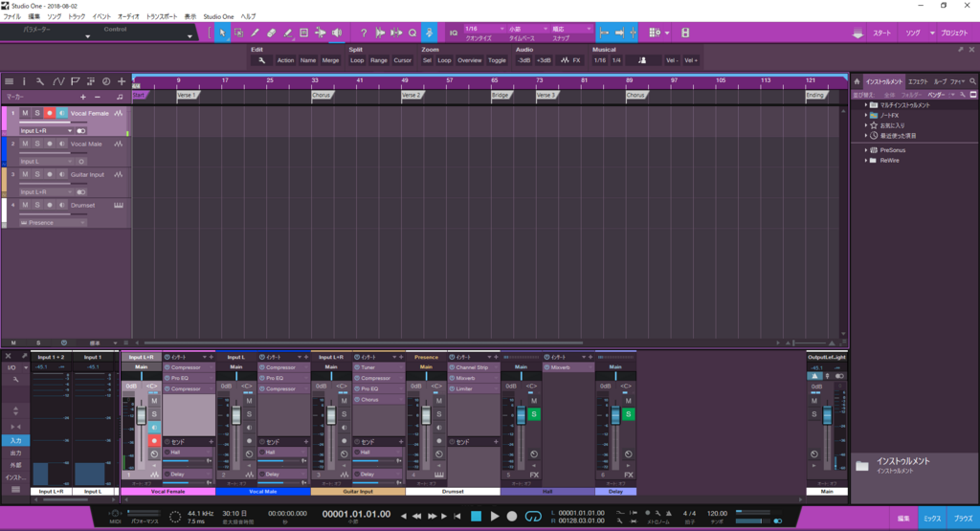This screenshot has height=531, width=980.
Task: Open the Studio One menu
Action: (218, 16)
